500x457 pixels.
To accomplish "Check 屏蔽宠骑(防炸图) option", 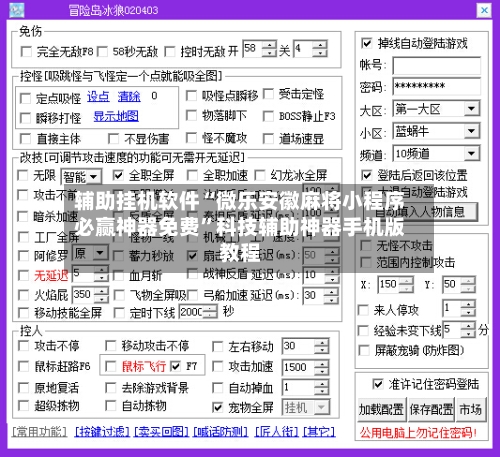I will point(364,350).
